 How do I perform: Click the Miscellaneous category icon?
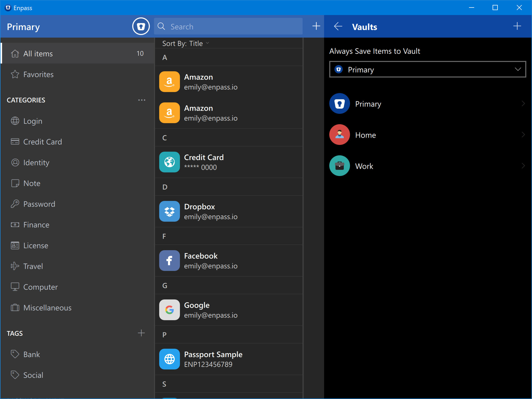click(x=15, y=307)
